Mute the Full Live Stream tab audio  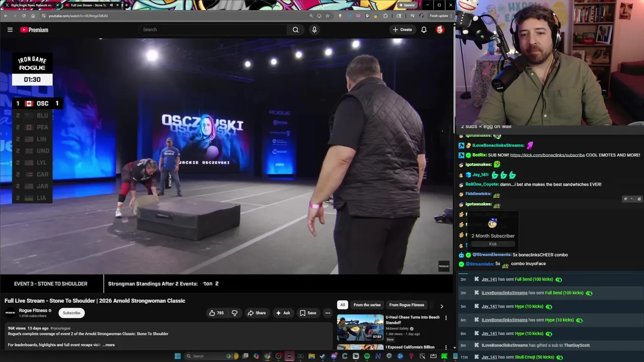(x=112, y=5)
